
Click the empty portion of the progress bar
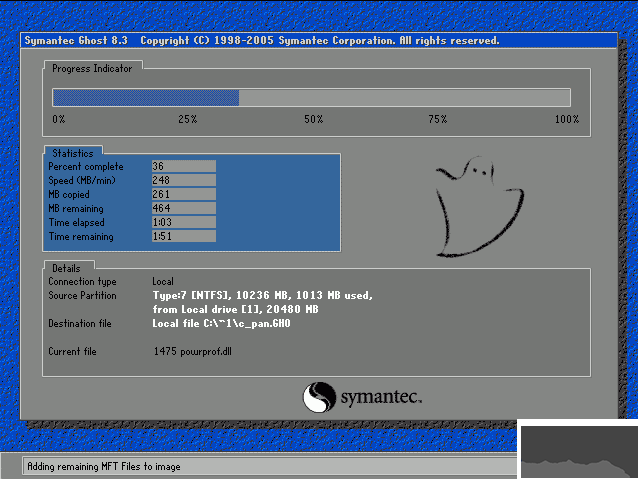click(404, 98)
